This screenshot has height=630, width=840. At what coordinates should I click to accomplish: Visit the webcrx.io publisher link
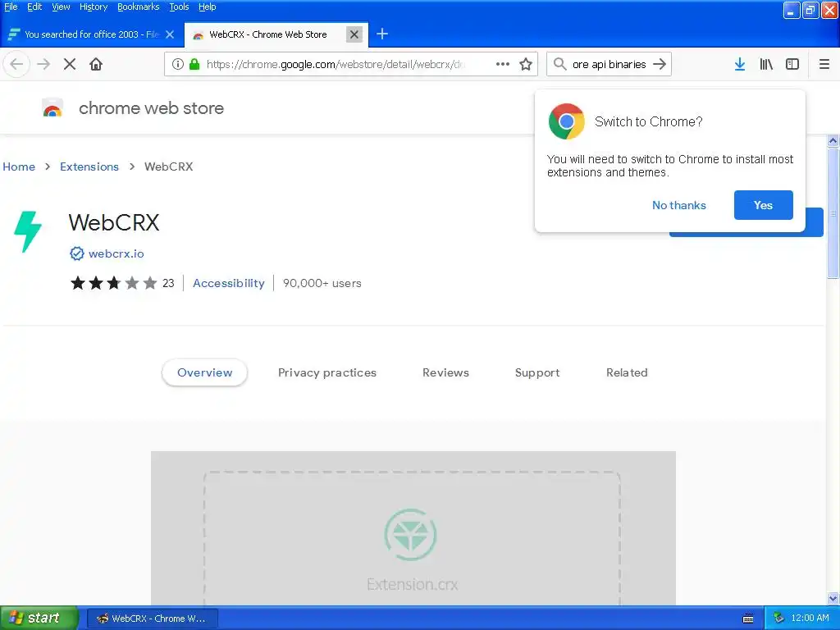click(x=116, y=253)
